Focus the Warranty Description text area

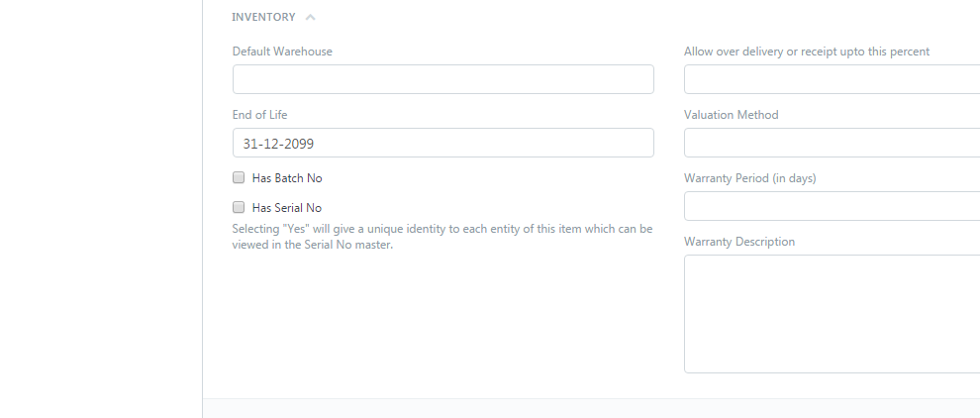(832, 313)
